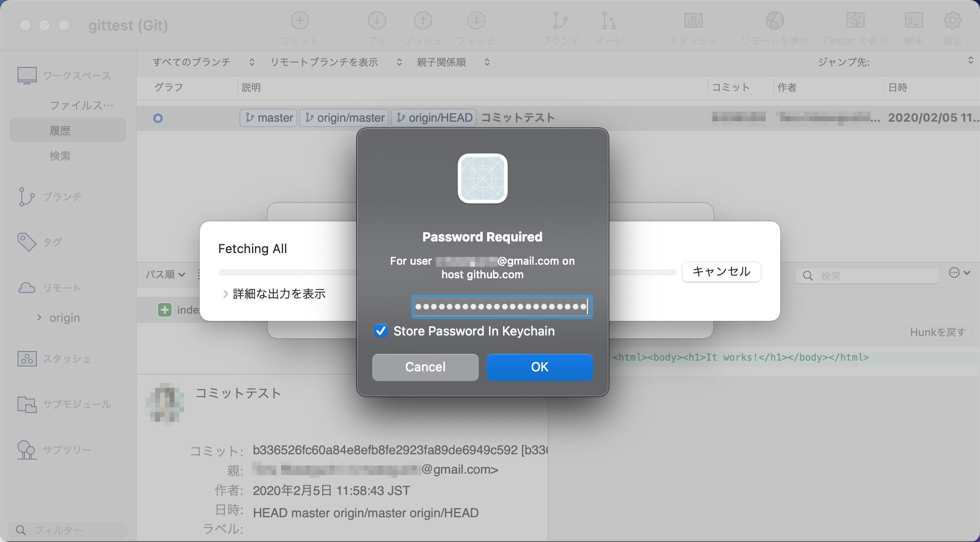Viewport: 980px width, 542px height.
Task: Click the Merge toolbar icon
Action: 609,21
